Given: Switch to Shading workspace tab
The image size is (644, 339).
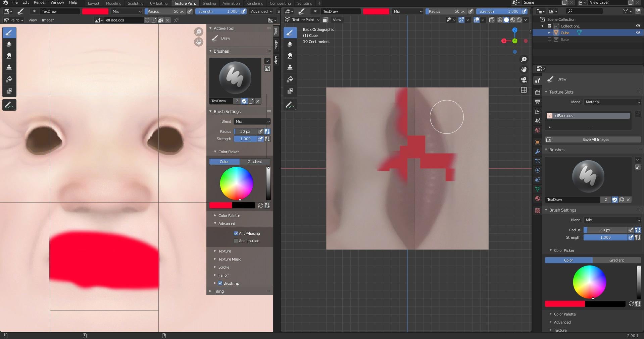Looking at the screenshot, I should click(x=209, y=3).
